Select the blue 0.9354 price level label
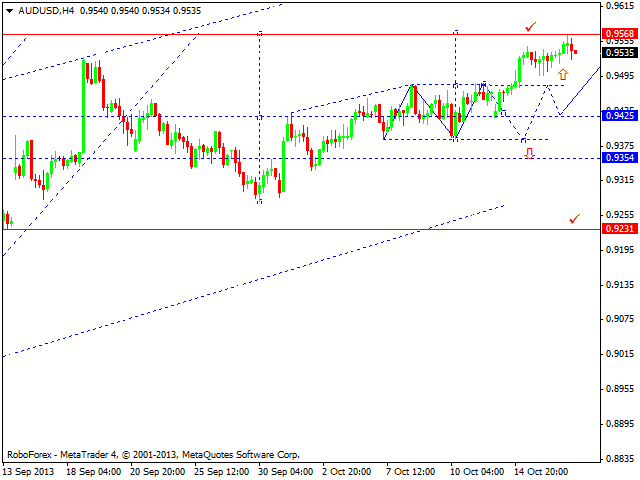The height and width of the screenshot is (480, 640). coord(617,158)
